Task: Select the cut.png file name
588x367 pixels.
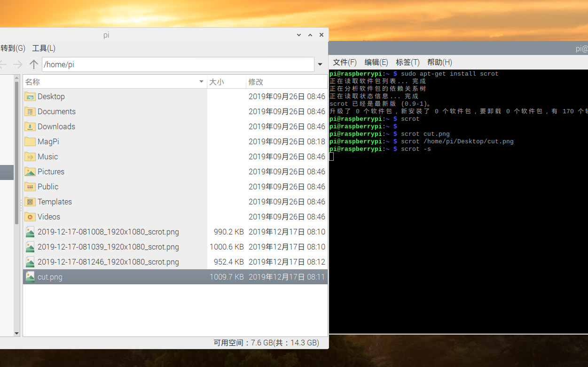Action: (x=50, y=277)
